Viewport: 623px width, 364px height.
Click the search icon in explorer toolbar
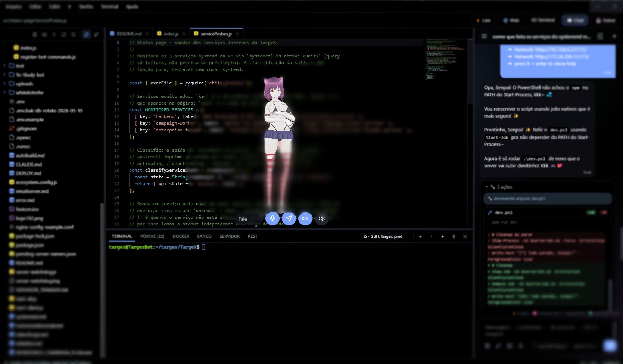point(74,34)
